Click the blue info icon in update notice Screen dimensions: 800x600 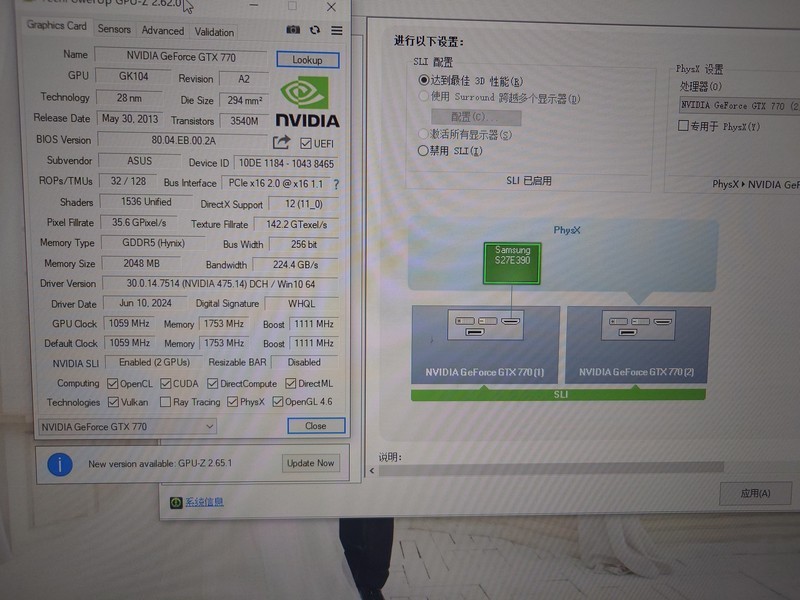click(60, 464)
